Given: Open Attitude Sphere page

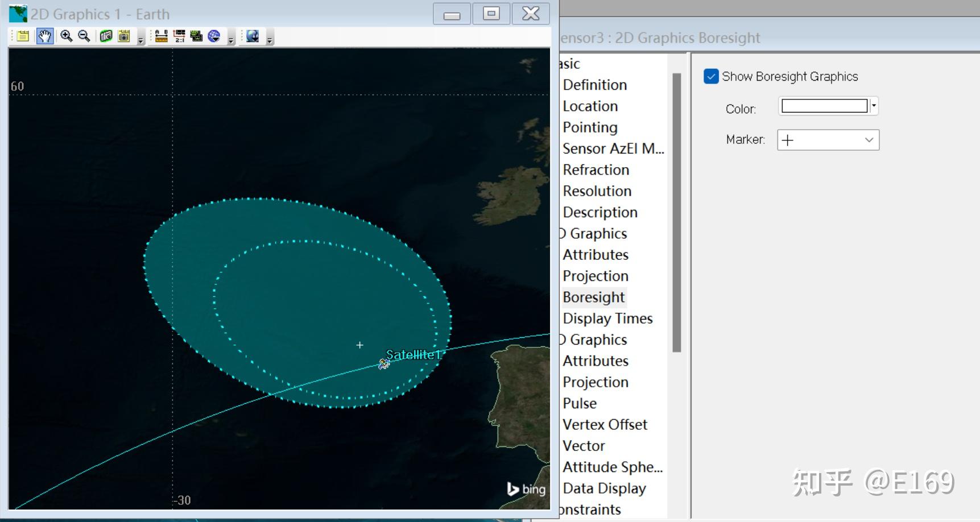Looking at the screenshot, I should pos(613,467).
